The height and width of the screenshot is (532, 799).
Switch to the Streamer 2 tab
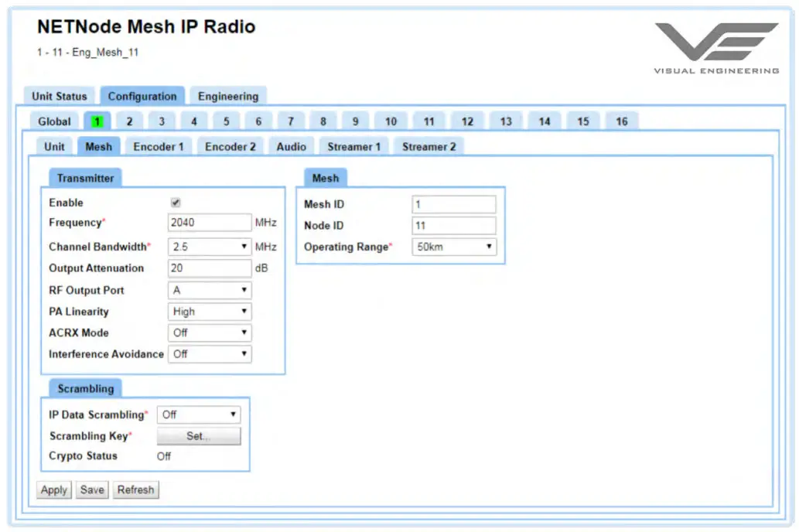point(429,146)
